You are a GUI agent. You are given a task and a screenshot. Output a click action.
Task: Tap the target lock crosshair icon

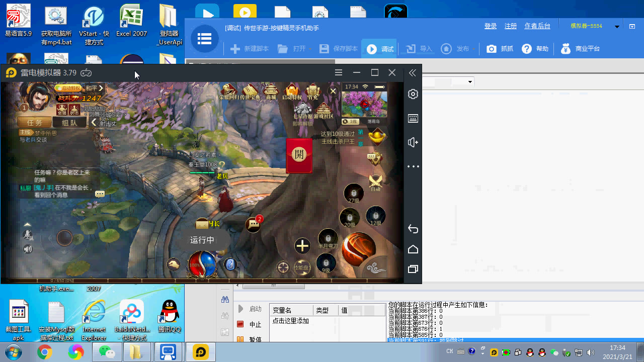[283, 267]
